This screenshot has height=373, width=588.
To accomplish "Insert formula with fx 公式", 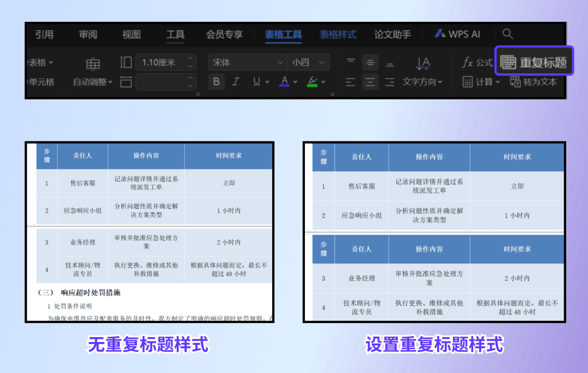I will click(477, 62).
